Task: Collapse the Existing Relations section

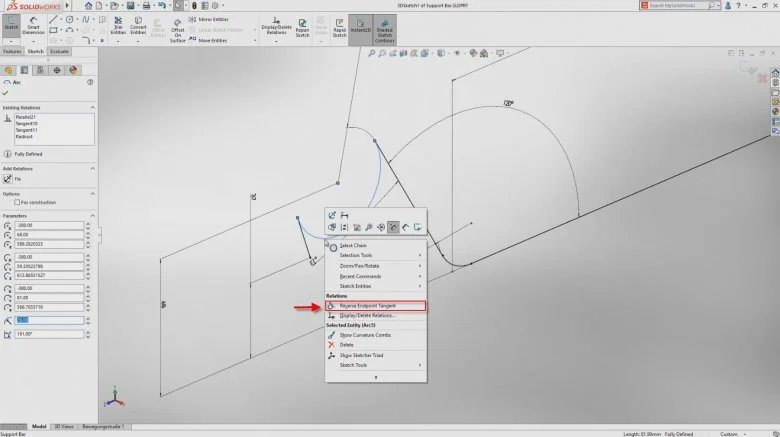Action: coord(92,108)
